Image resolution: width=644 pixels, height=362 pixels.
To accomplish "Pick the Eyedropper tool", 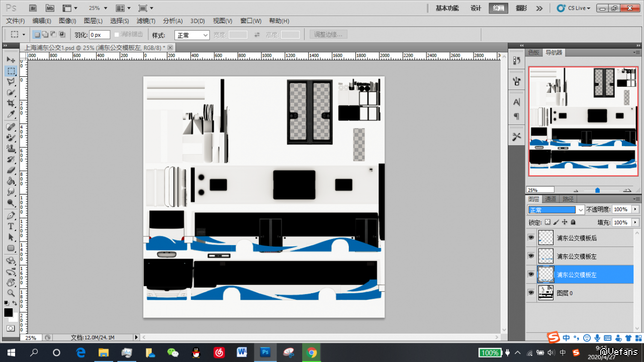I will [11, 114].
